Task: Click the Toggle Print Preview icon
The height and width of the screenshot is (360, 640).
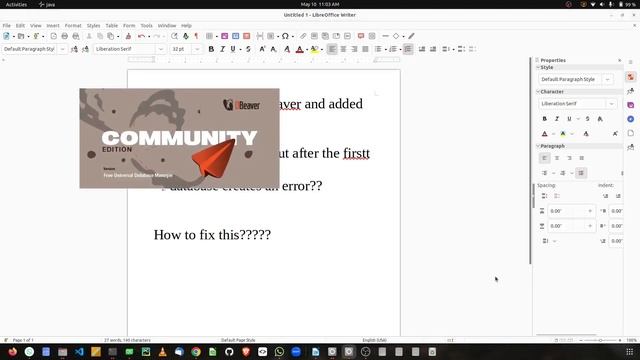Action: coord(76,36)
